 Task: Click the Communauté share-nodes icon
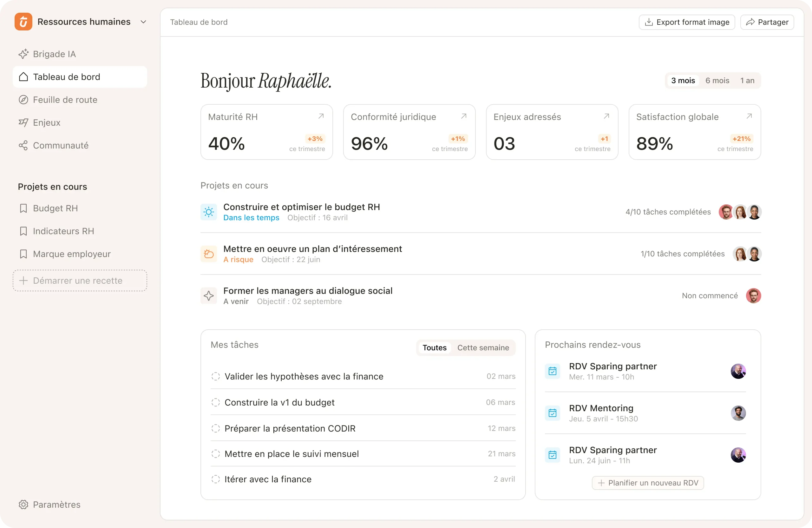click(23, 145)
